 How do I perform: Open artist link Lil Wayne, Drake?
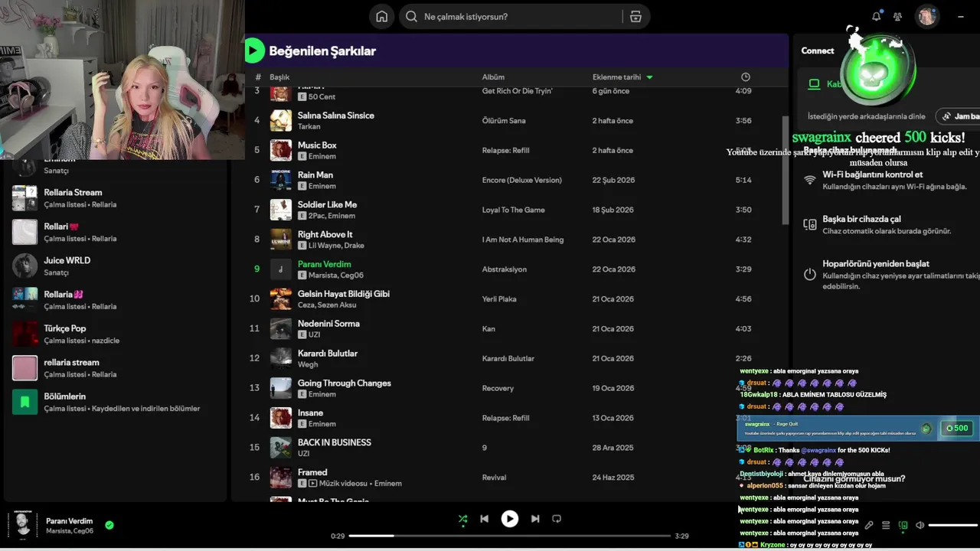(x=336, y=246)
